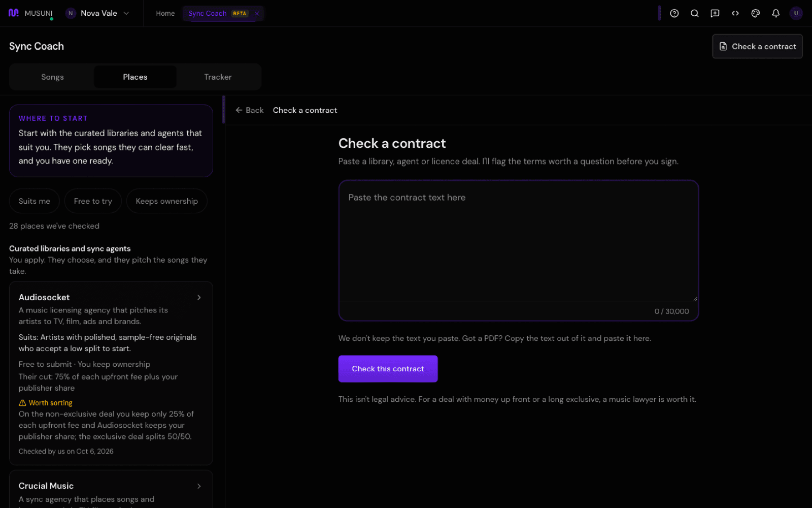The width and height of the screenshot is (812, 508).
Task: Open notifications bell icon
Action: (x=775, y=13)
